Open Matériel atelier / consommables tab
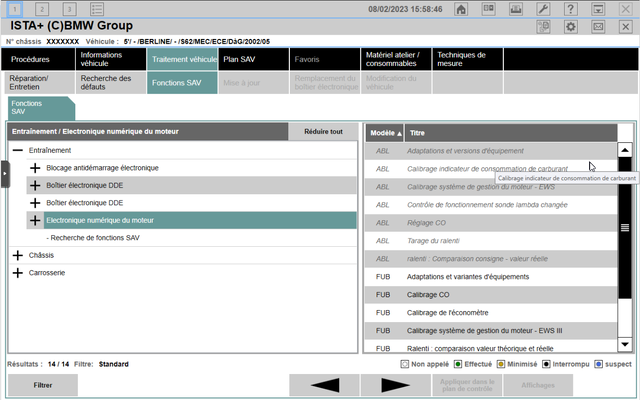640x400 pixels. (396, 59)
